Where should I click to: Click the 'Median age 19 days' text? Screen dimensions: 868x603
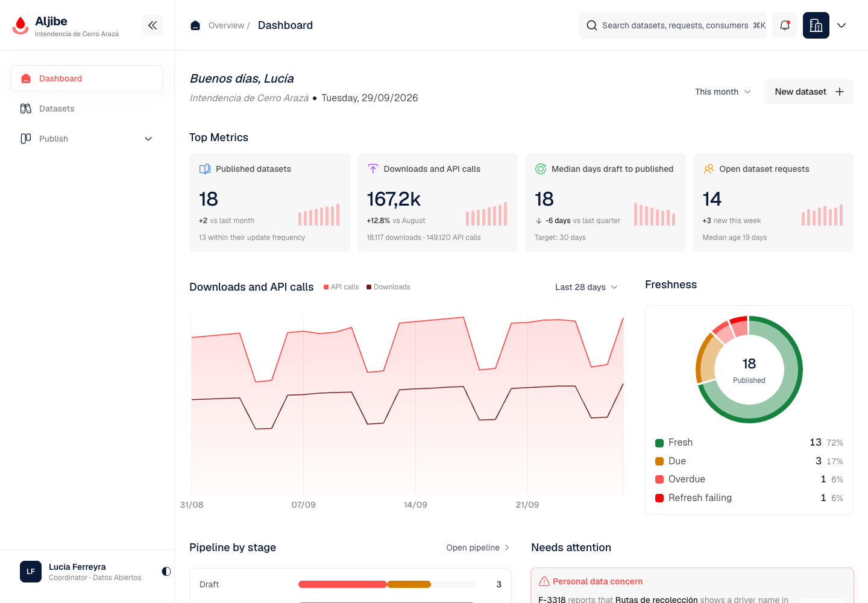coord(735,238)
